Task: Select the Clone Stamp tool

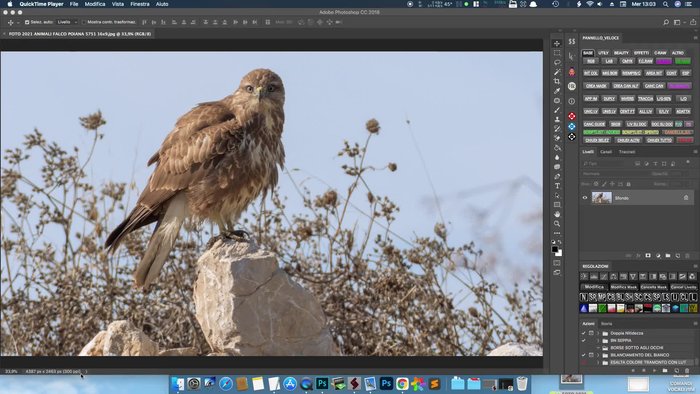Action: [x=557, y=119]
